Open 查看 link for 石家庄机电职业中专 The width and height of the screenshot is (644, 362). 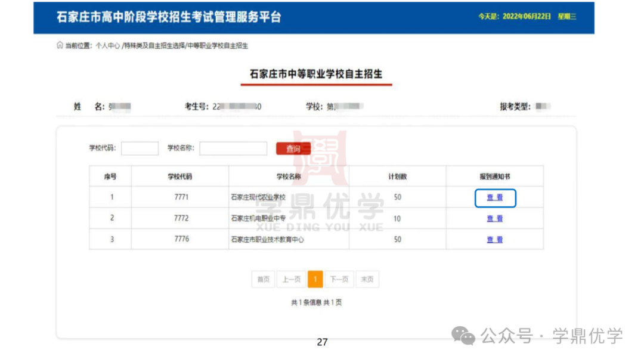pyautogui.click(x=495, y=219)
